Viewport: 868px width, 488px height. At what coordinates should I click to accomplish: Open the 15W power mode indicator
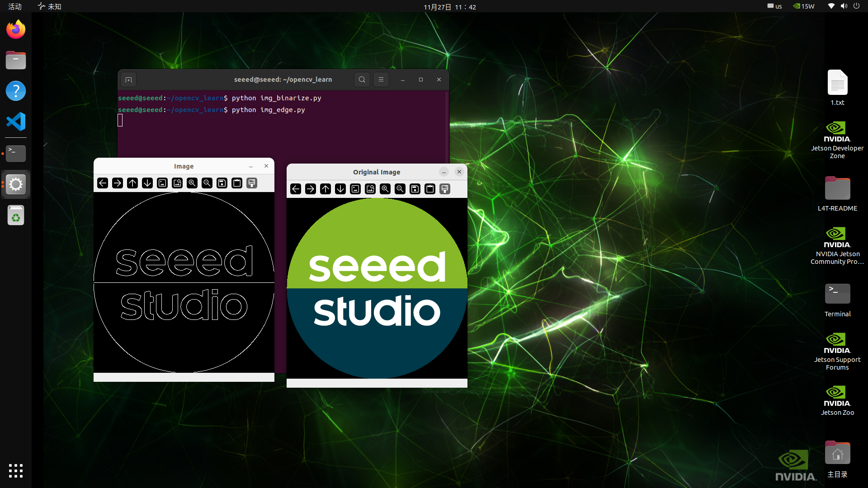pos(804,6)
